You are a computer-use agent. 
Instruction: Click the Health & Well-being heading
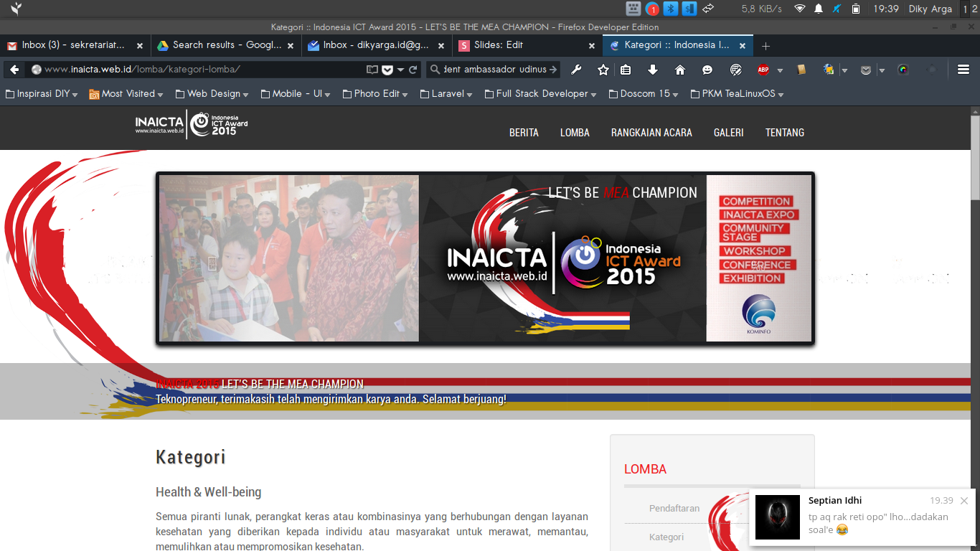tap(209, 492)
